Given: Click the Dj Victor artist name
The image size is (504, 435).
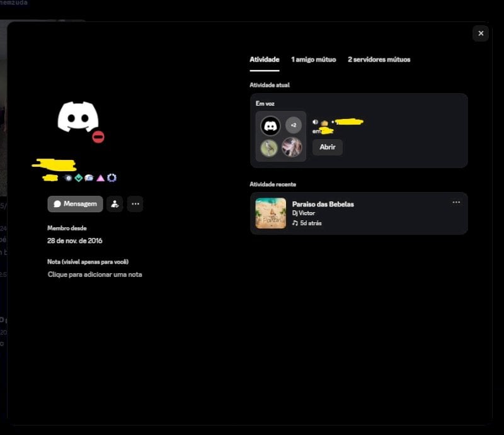Looking at the screenshot, I should click(304, 213).
